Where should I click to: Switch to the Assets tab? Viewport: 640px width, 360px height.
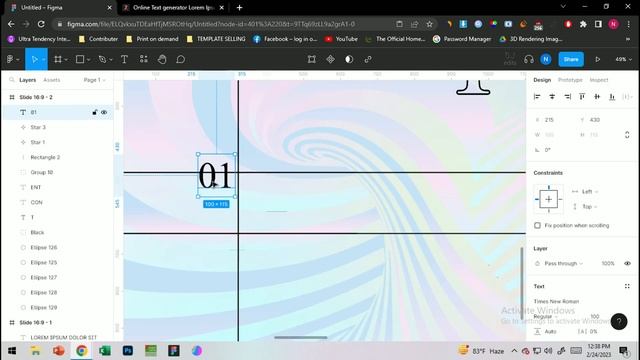[x=51, y=80]
